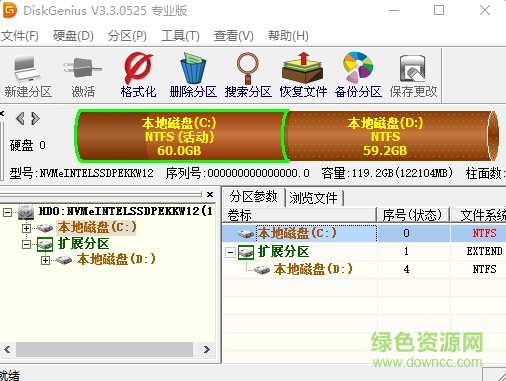
Task: Open the 查看(V) menu
Action: click(x=233, y=36)
